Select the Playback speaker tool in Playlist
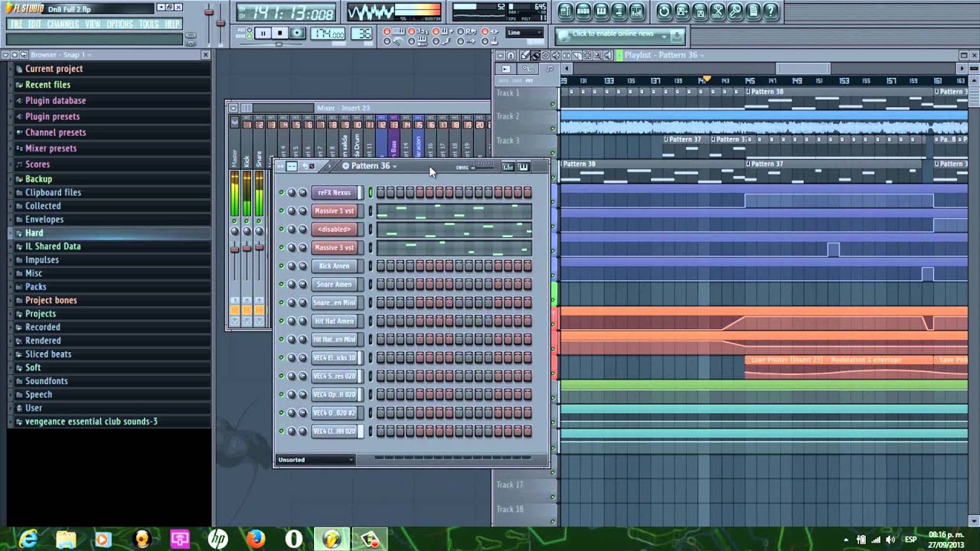Screen dimensions: 980x551 tap(608, 55)
